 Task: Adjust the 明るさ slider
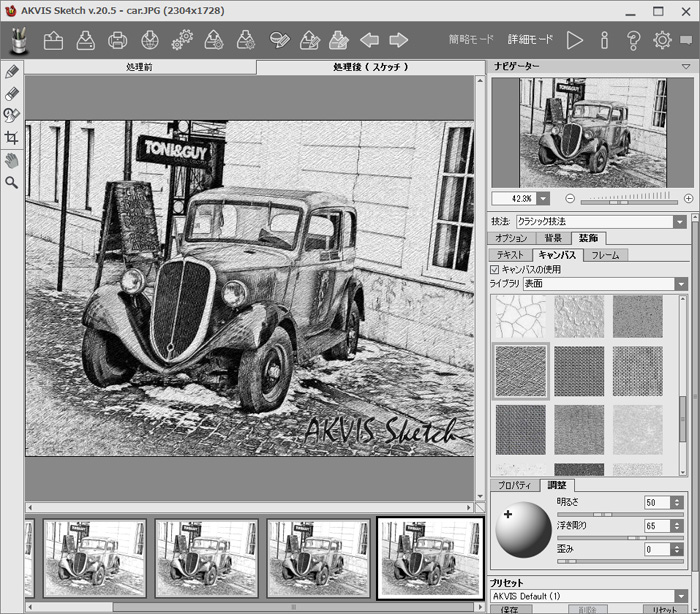(620, 514)
